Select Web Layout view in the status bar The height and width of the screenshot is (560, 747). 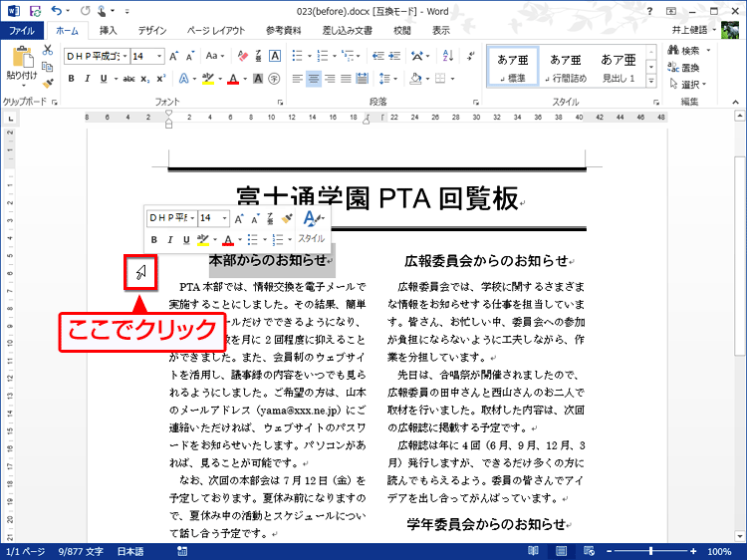(589, 551)
